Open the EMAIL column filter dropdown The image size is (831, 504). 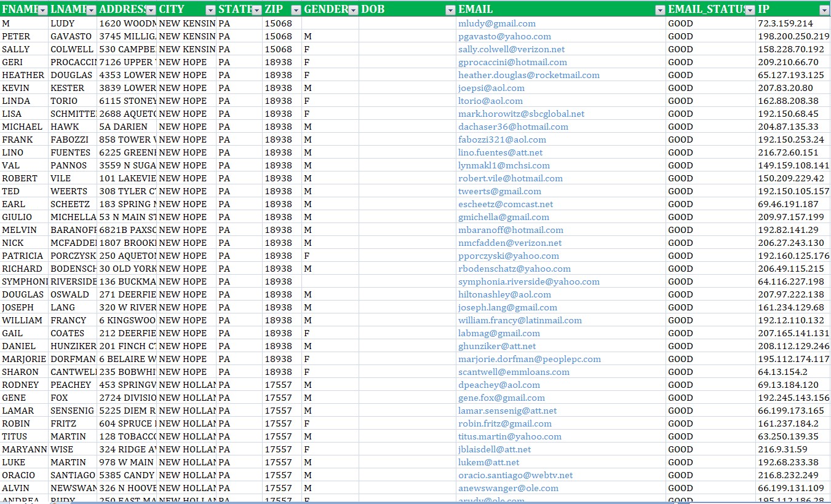tap(660, 10)
